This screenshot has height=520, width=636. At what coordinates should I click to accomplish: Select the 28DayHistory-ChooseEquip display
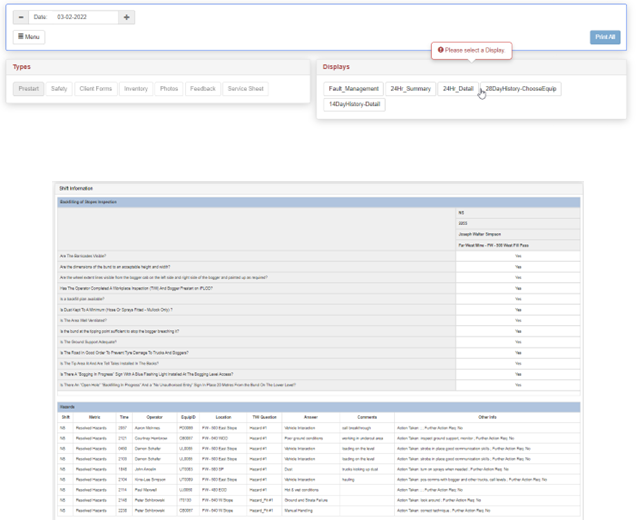[521, 89]
